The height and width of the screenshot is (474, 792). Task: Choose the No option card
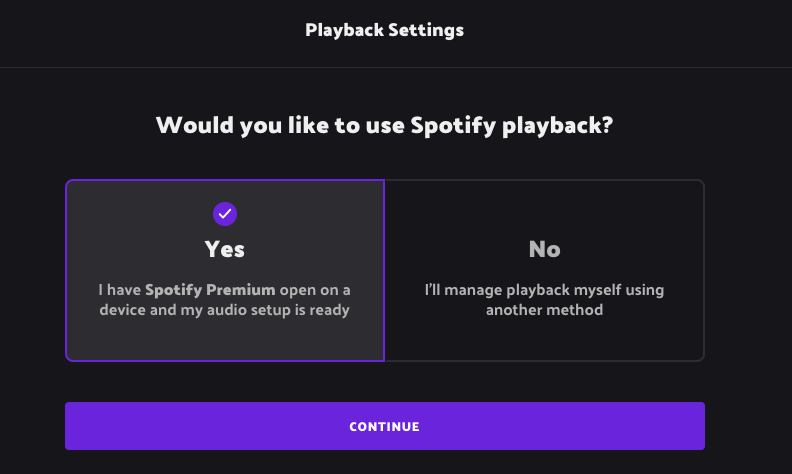coord(544,270)
